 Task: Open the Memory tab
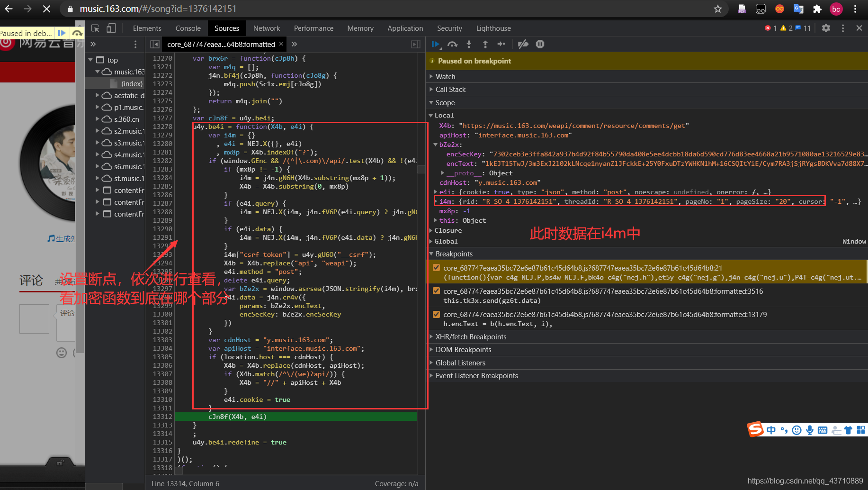[360, 28]
